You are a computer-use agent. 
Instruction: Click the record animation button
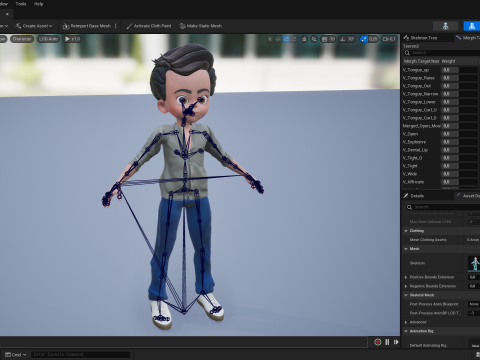coord(378,342)
